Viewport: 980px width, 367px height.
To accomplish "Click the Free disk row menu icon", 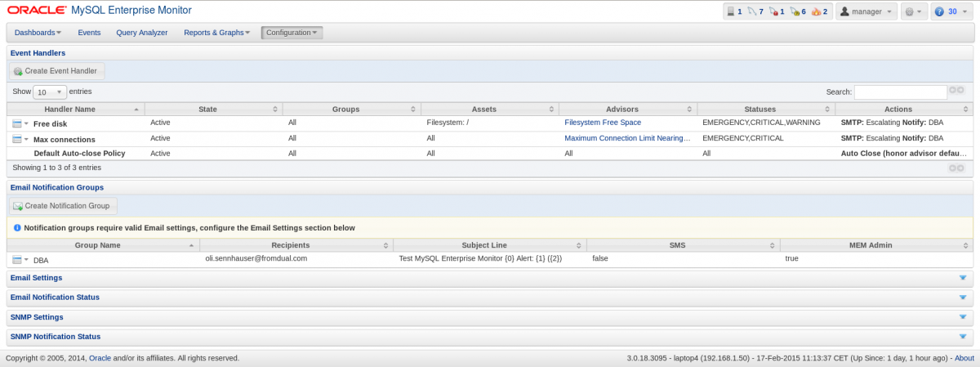I will pyautogui.click(x=17, y=123).
